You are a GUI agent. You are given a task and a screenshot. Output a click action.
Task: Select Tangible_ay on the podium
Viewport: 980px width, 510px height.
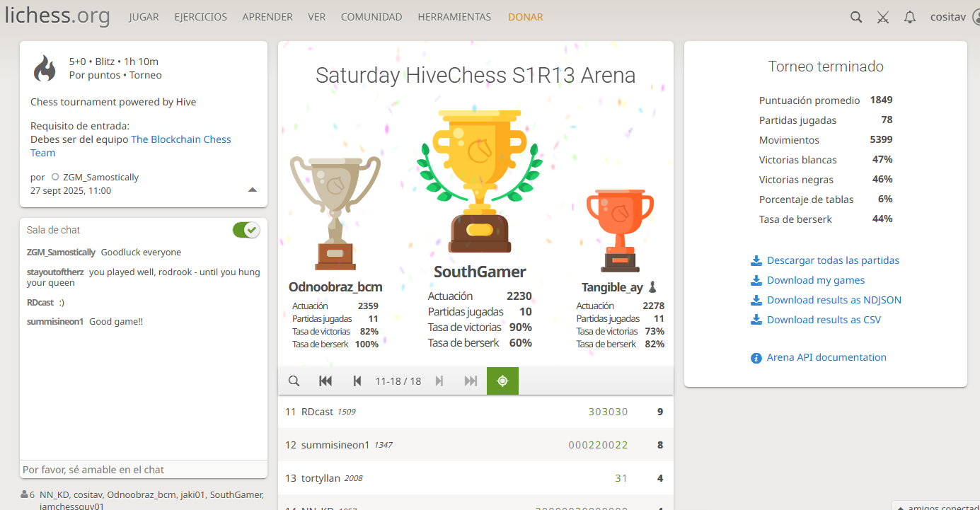click(x=612, y=287)
